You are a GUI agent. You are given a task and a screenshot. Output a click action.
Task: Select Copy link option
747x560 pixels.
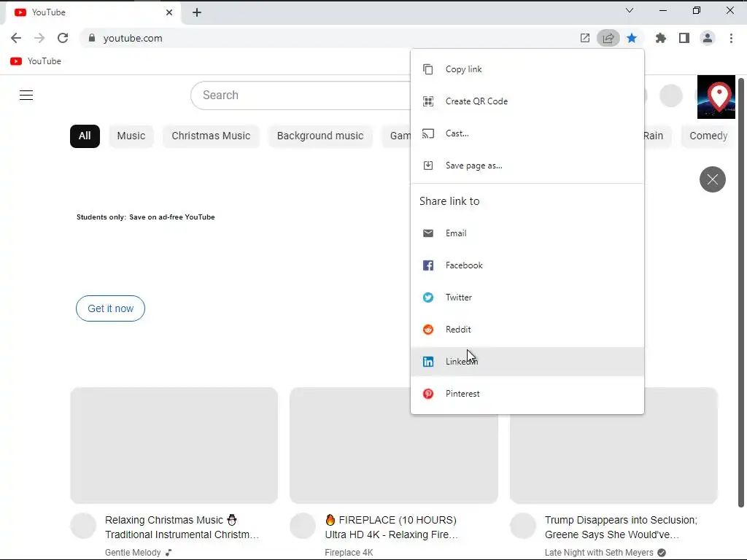527,69
